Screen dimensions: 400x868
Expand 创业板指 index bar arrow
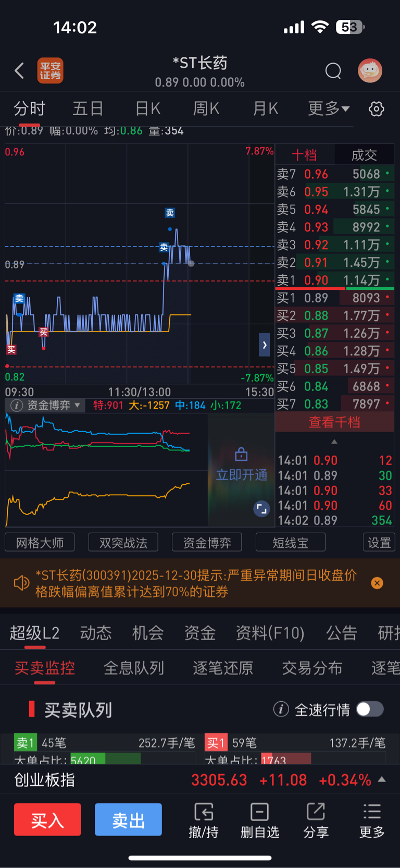(x=382, y=779)
